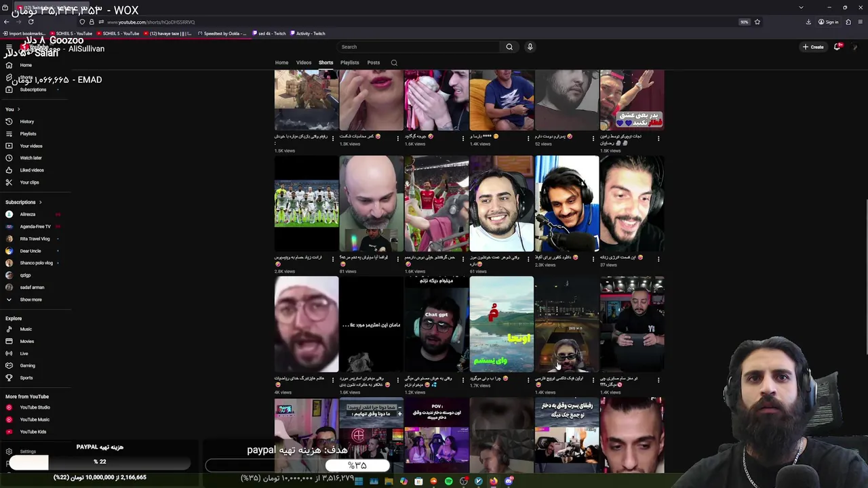Viewport: 868px width, 488px height.
Task: Switch to the channel Posts tab
Action: 374,62
